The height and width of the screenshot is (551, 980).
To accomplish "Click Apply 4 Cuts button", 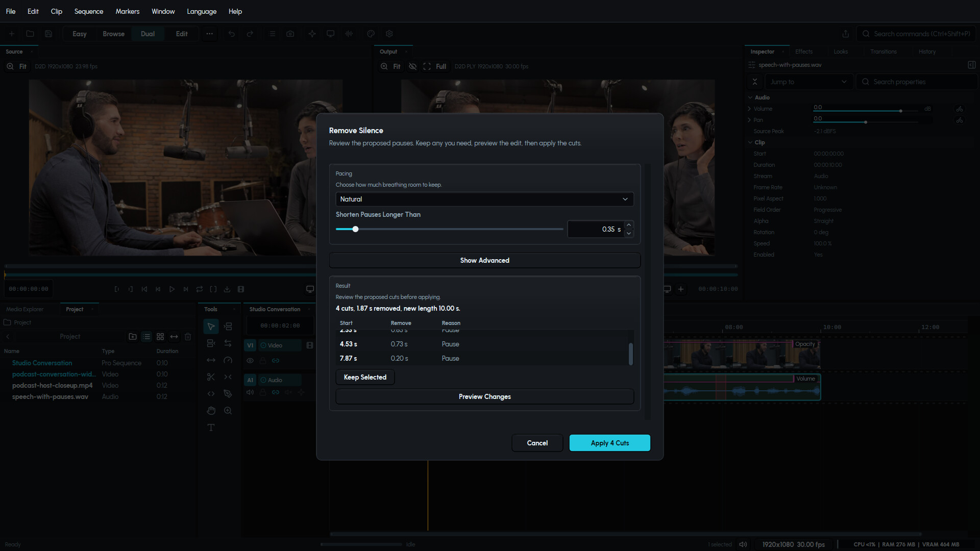I will [x=610, y=443].
